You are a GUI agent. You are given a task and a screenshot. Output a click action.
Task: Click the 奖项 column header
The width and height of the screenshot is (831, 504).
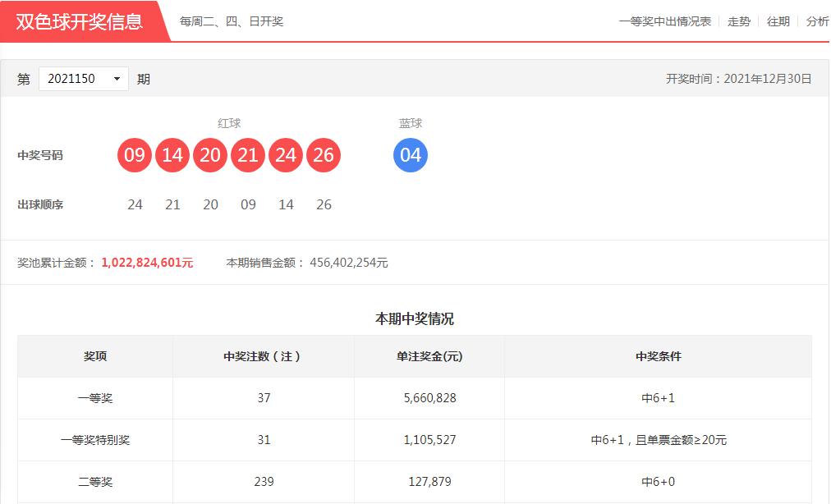[95, 356]
